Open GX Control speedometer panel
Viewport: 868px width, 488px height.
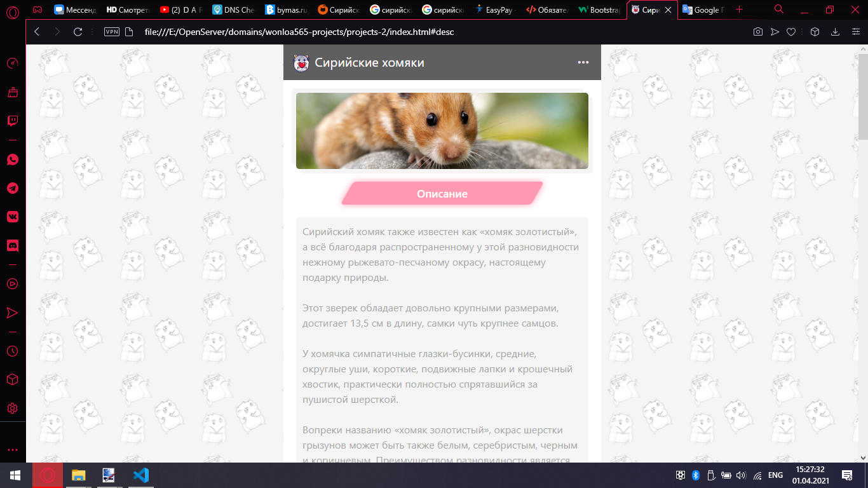pos(13,64)
